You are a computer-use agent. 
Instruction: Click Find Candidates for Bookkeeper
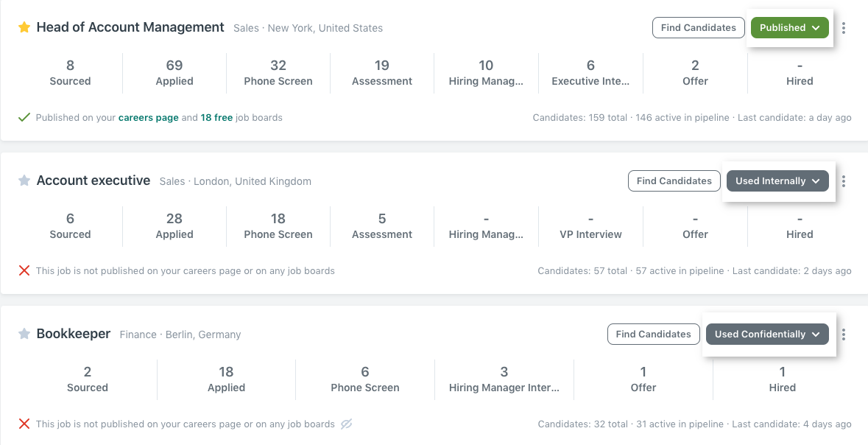(653, 334)
